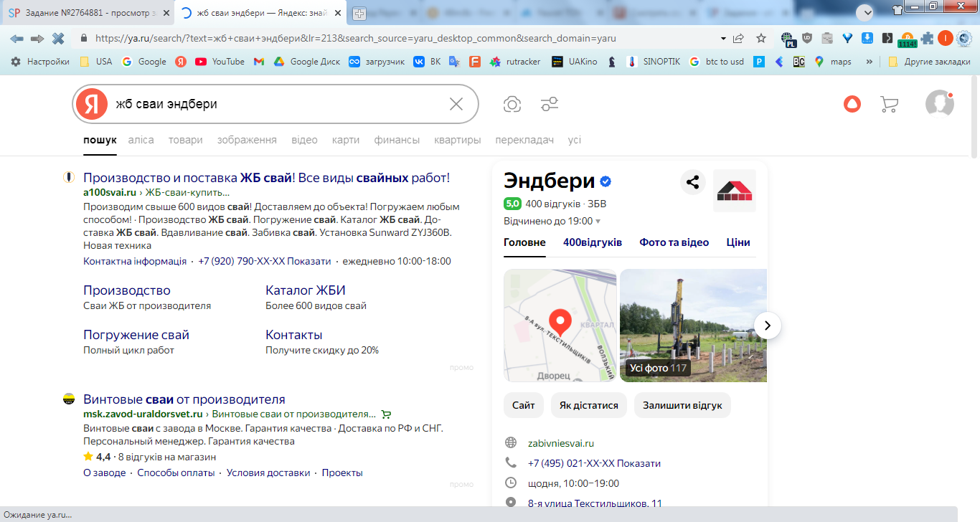Screen dimensions: 980x522
Task: Switch to '400відгуків' tab on company card
Action: (x=593, y=242)
